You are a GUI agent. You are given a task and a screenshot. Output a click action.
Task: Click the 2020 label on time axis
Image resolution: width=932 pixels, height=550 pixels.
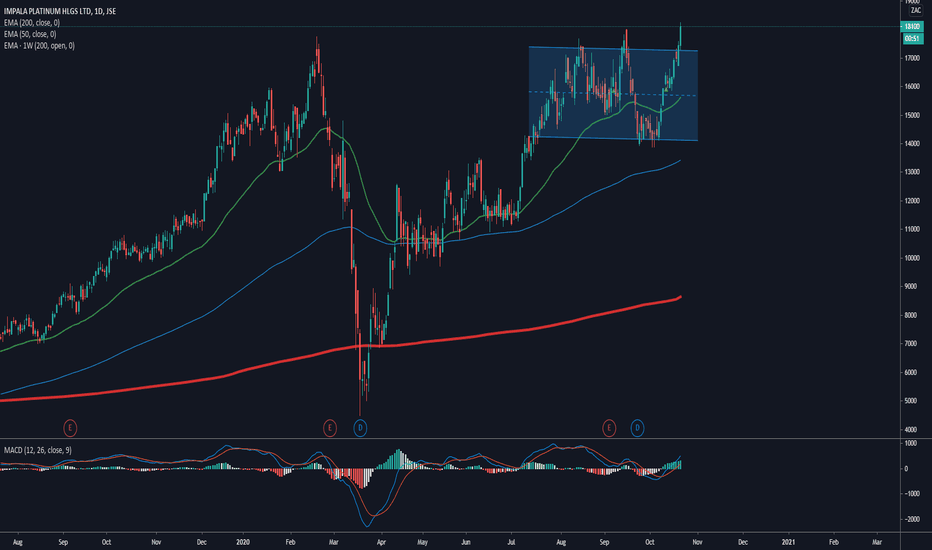tap(243, 542)
